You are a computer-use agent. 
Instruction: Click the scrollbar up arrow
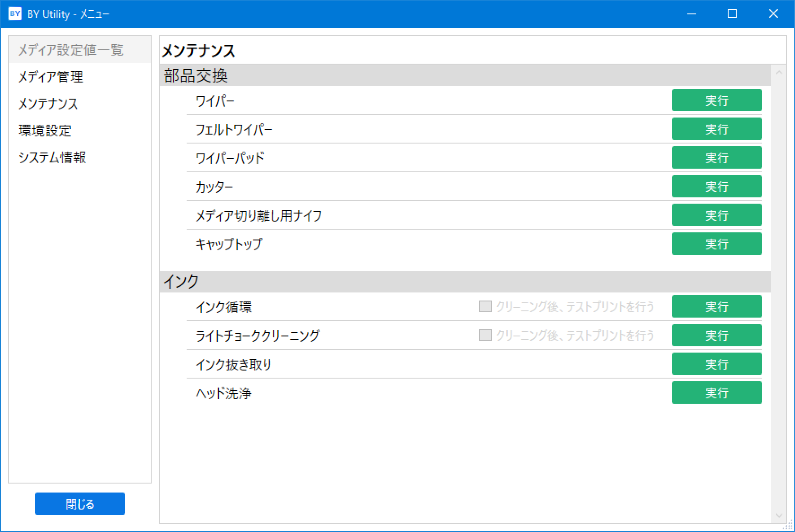(779, 72)
